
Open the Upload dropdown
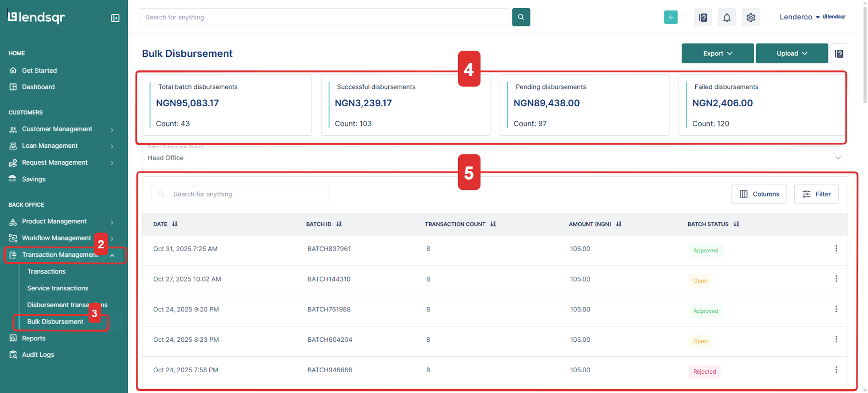pyautogui.click(x=791, y=54)
